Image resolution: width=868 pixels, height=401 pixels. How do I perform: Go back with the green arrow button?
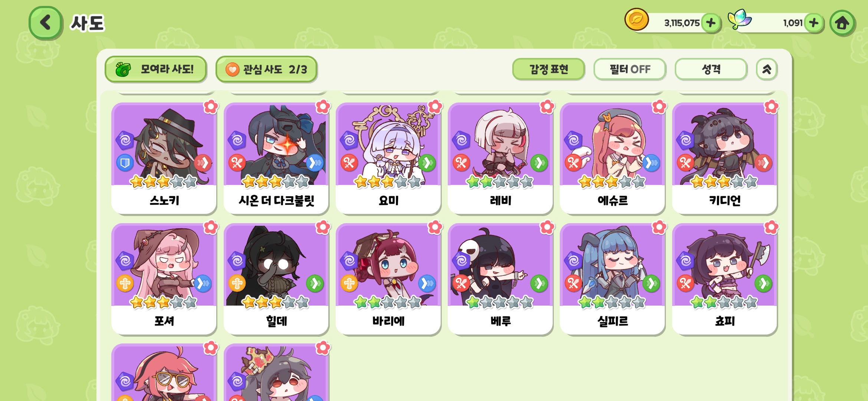pyautogui.click(x=45, y=23)
